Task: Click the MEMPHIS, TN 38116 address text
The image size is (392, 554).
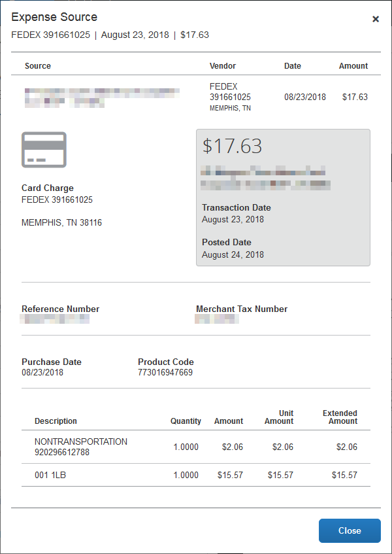Action: 62,222
